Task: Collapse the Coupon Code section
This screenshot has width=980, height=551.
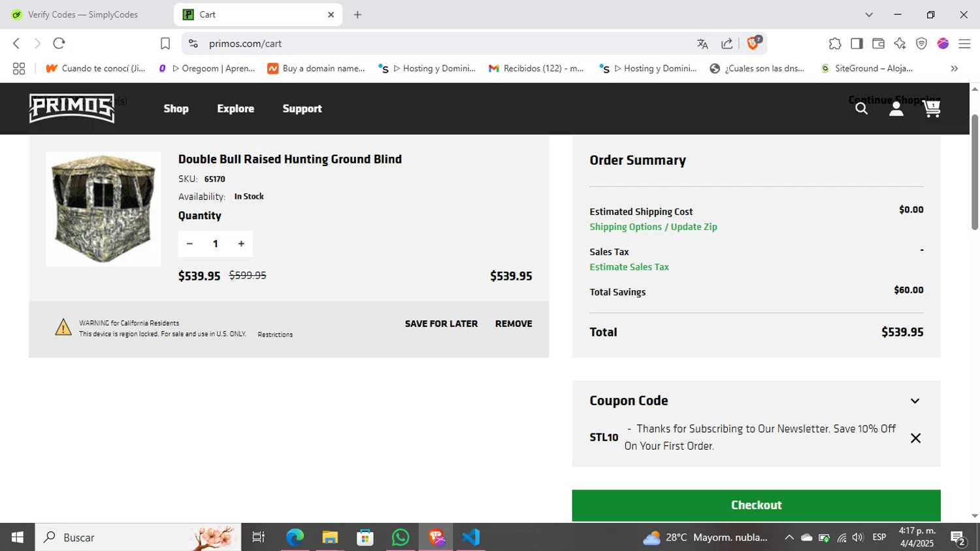Action: coord(915,401)
